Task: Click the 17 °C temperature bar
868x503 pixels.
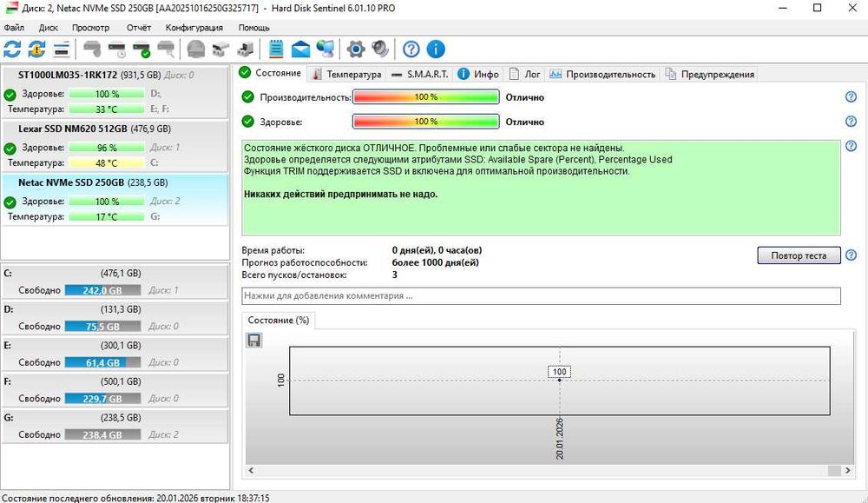Action: pyautogui.click(x=107, y=216)
